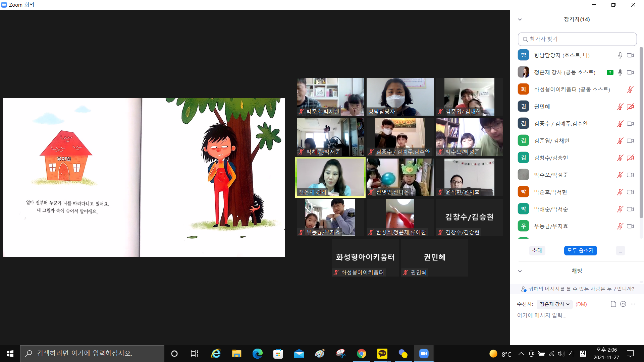644x362 pixels.
Task: Click 향남담당자 (호스트, 나) name in list
Action: point(562,55)
